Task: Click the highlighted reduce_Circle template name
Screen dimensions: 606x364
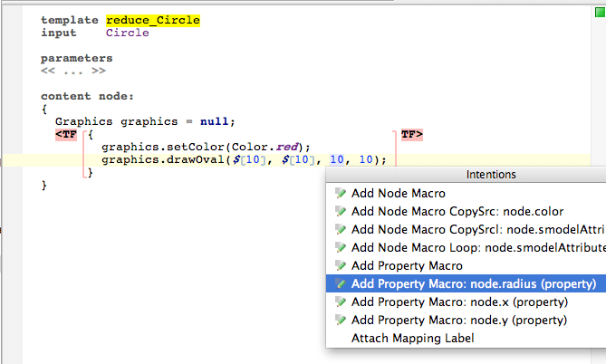Action: pos(153,20)
